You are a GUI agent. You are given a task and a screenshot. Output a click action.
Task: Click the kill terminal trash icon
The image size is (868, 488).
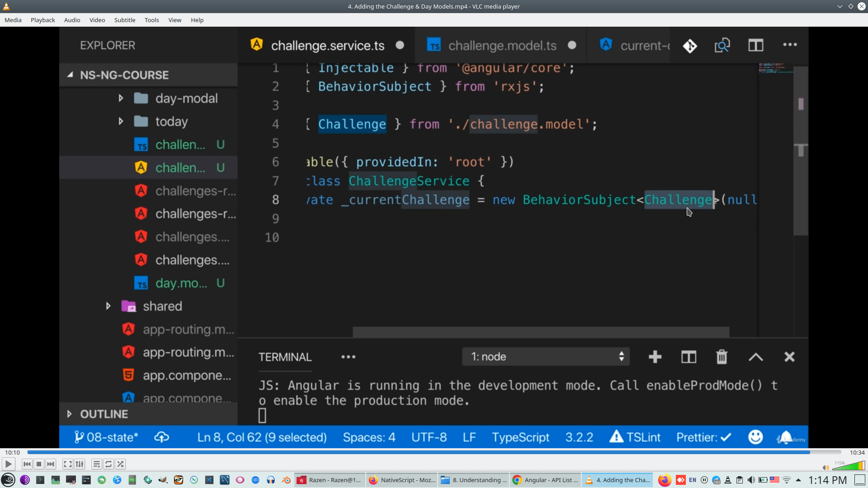pos(722,357)
